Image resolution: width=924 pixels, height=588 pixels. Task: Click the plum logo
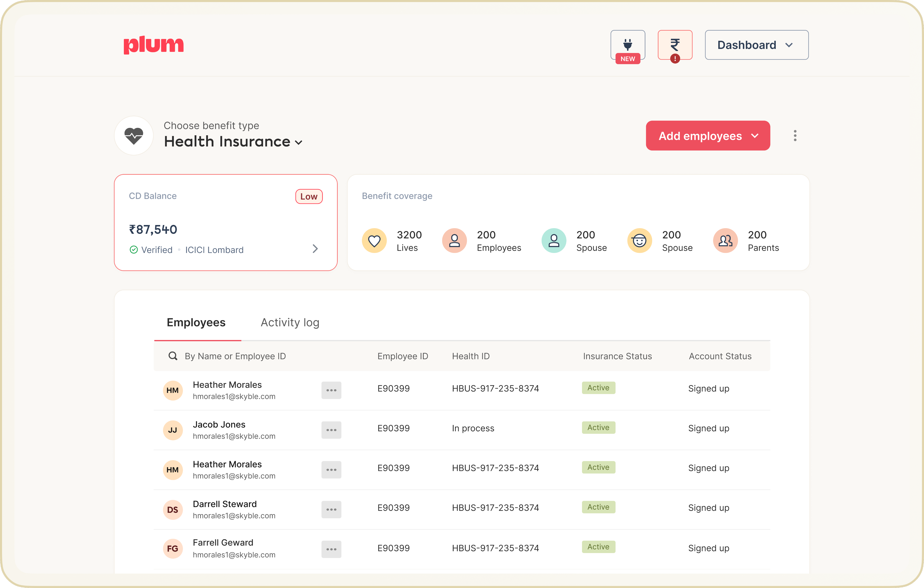153,45
